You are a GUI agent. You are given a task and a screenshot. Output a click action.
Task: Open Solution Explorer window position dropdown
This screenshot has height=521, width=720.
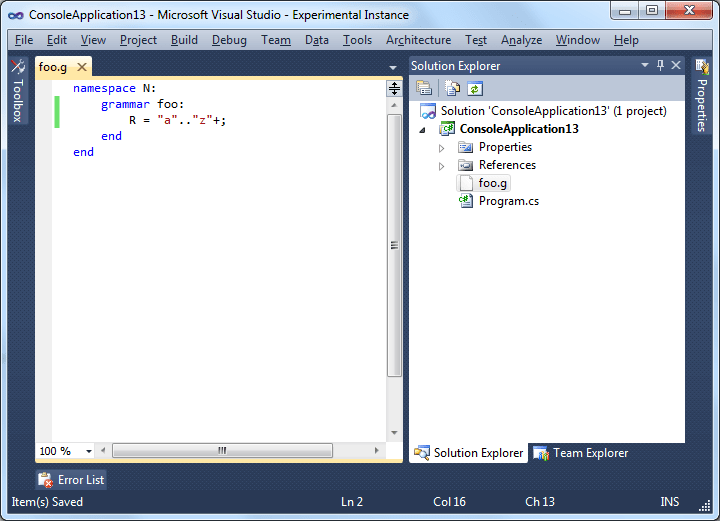(645, 65)
